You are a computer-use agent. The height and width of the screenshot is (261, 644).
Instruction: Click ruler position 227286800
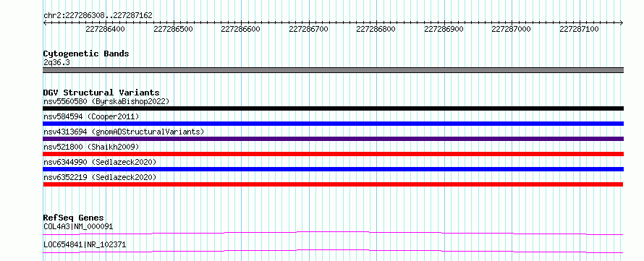coord(376,29)
